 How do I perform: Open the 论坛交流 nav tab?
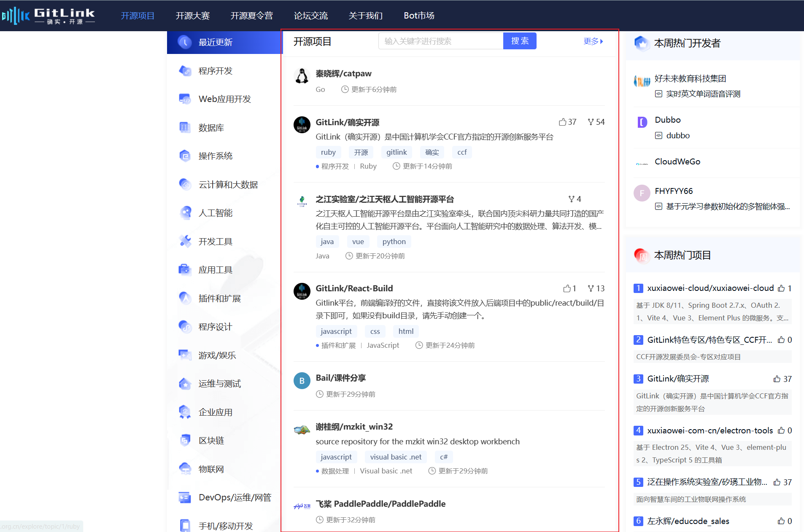[x=310, y=16]
